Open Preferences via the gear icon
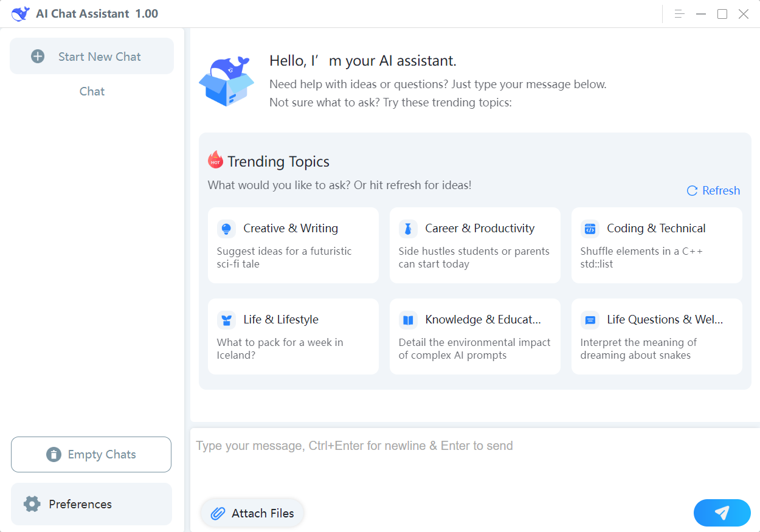Image resolution: width=760 pixels, height=532 pixels. click(x=31, y=504)
